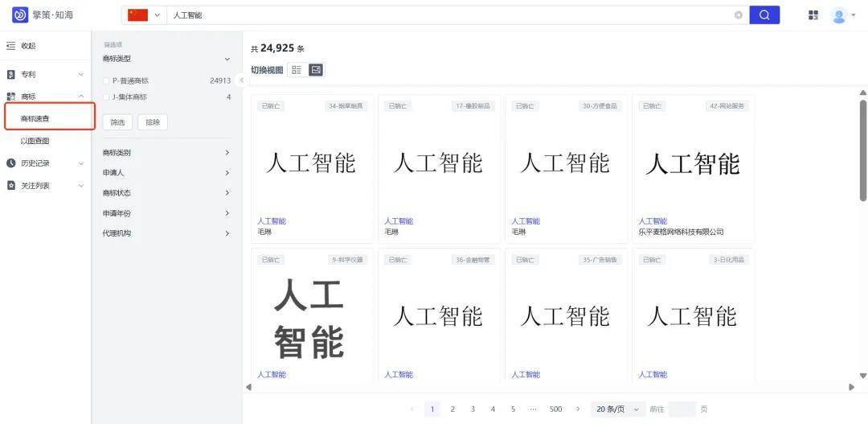Click the current page 1 button

(x=432, y=410)
